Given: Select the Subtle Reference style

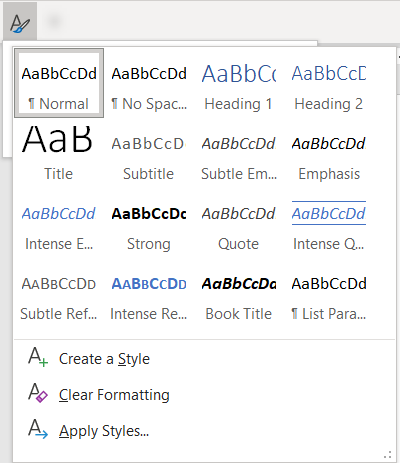Looking at the screenshot, I should (x=59, y=293).
